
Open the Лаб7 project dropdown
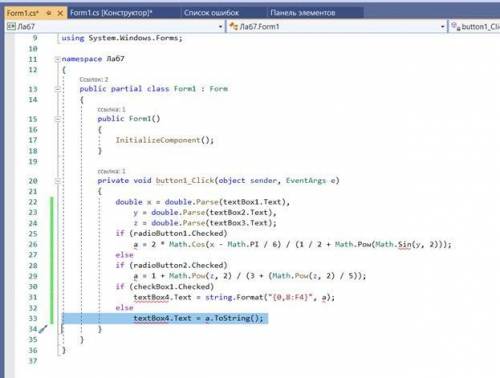click(x=220, y=27)
